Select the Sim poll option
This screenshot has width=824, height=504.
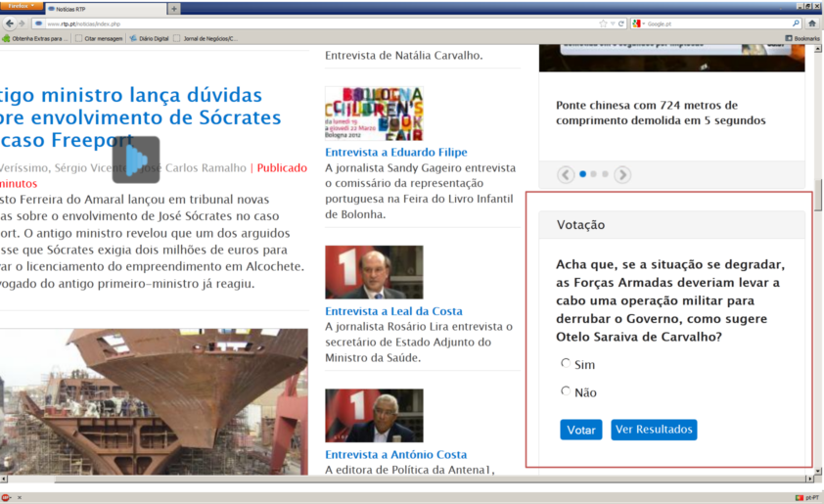[566, 363]
